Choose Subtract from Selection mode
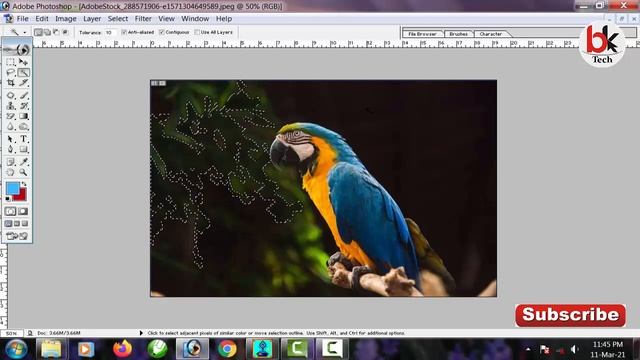Image resolution: width=640 pixels, height=360 pixels. pos(56,32)
